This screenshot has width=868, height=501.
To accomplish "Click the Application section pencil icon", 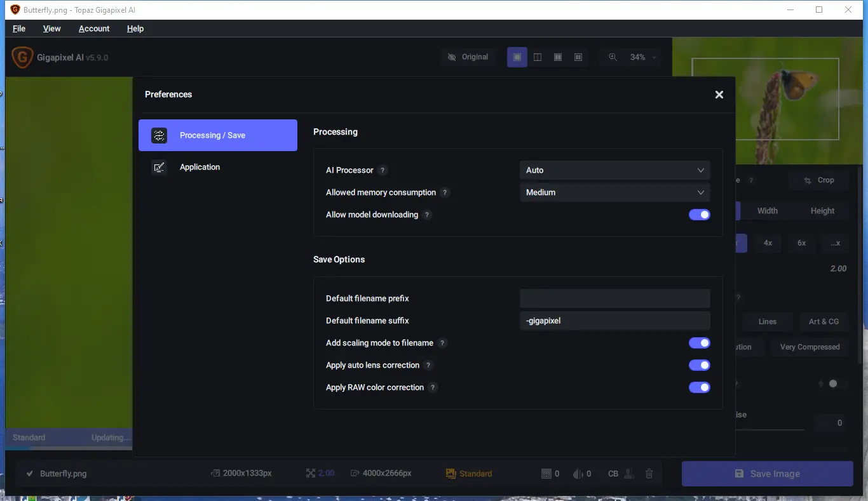I will (x=159, y=167).
